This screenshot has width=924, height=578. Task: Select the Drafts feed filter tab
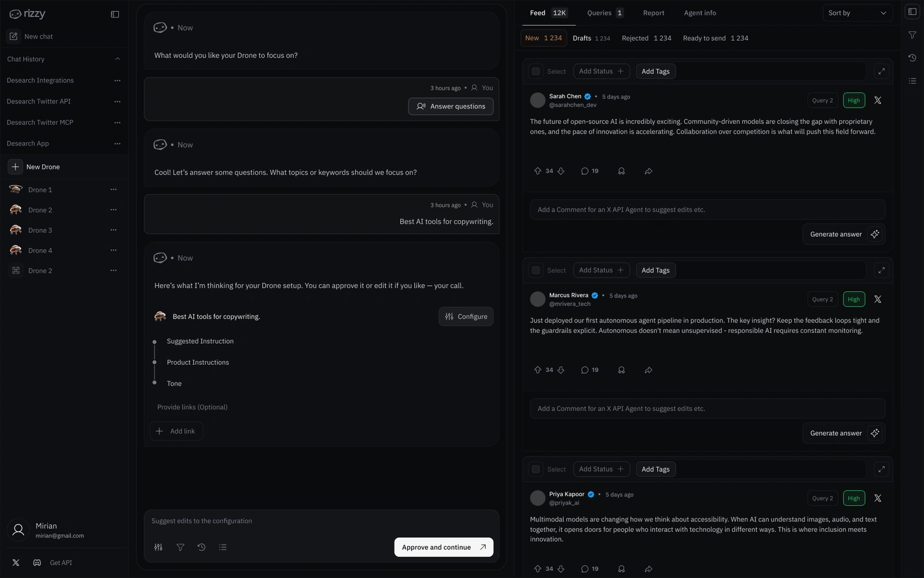click(591, 38)
